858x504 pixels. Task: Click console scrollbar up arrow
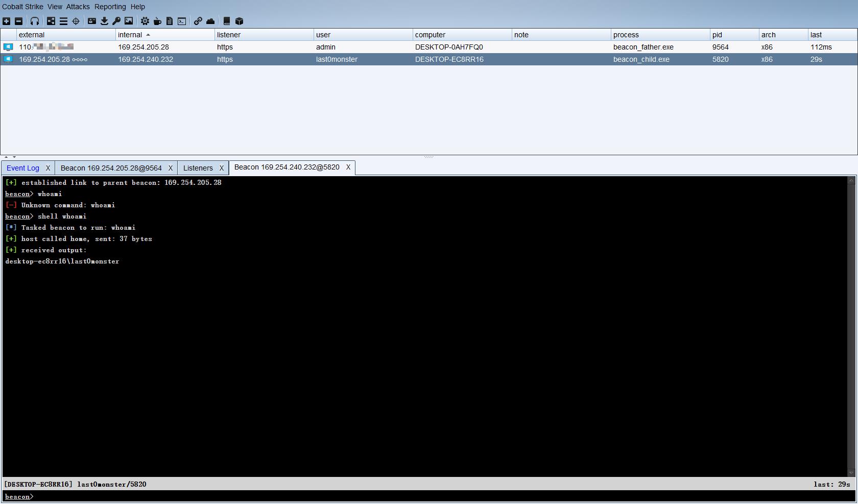(851, 180)
